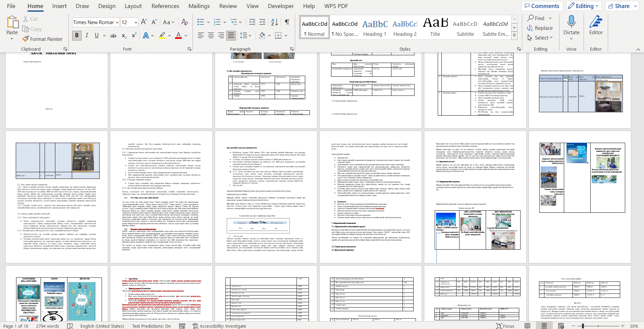Toggle Bold formatting

[x=77, y=36]
